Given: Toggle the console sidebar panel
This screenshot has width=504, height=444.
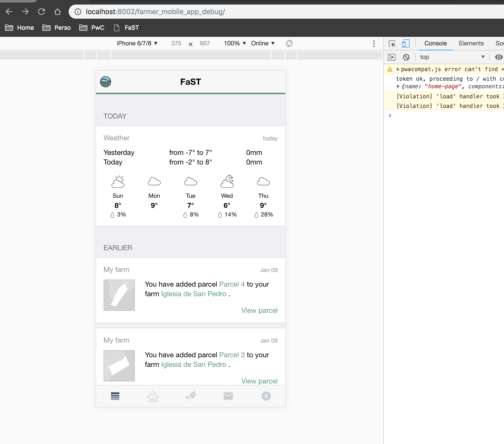Looking at the screenshot, I should [x=391, y=57].
